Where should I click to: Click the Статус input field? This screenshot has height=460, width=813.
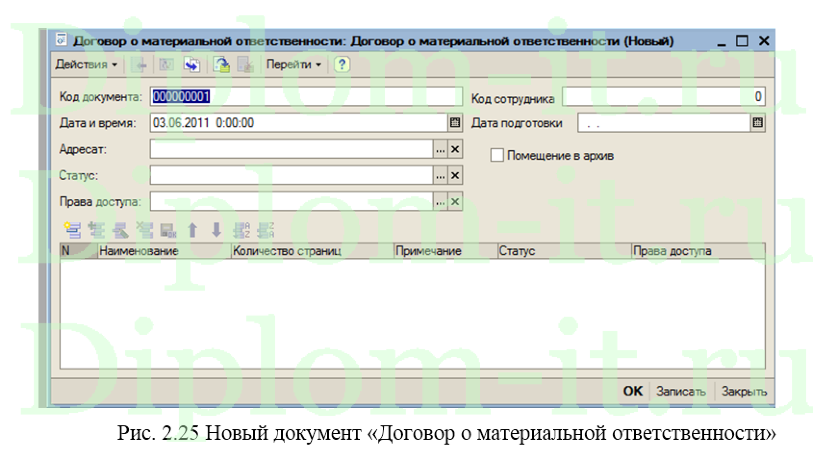291,176
